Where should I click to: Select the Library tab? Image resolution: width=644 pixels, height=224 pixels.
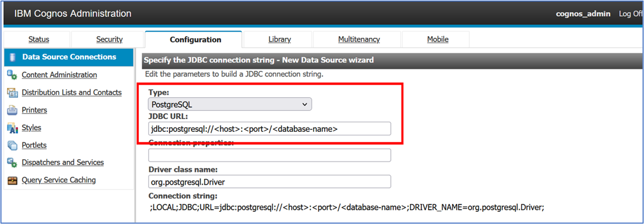(x=279, y=40)
